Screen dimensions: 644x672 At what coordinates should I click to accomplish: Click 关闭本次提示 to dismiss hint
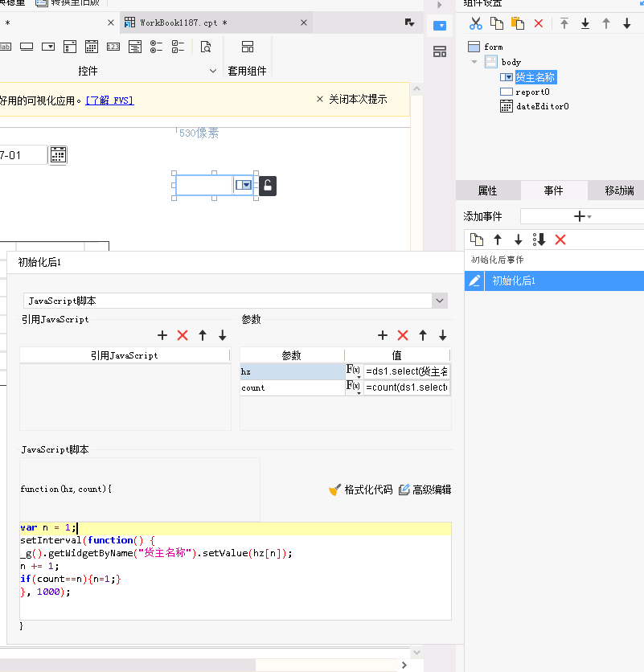coord(351,100)
